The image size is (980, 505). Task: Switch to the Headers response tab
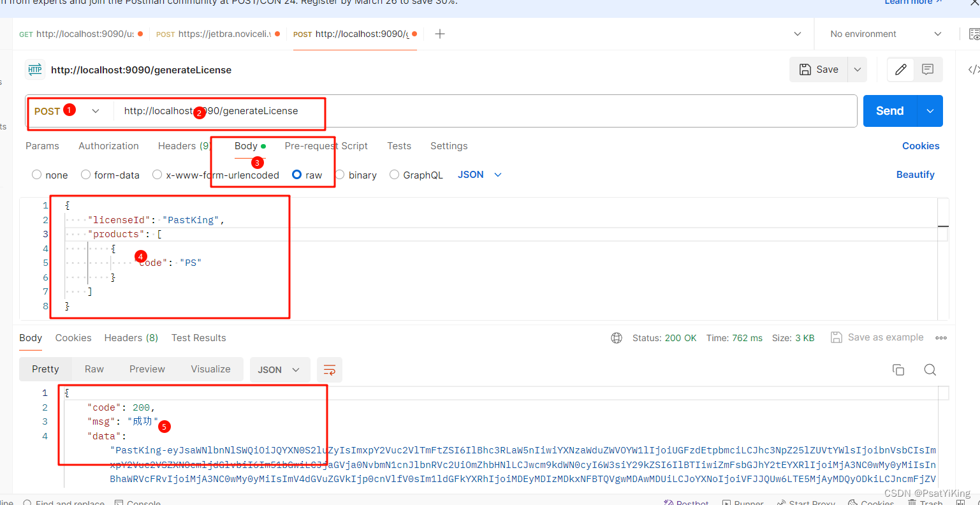131,338
